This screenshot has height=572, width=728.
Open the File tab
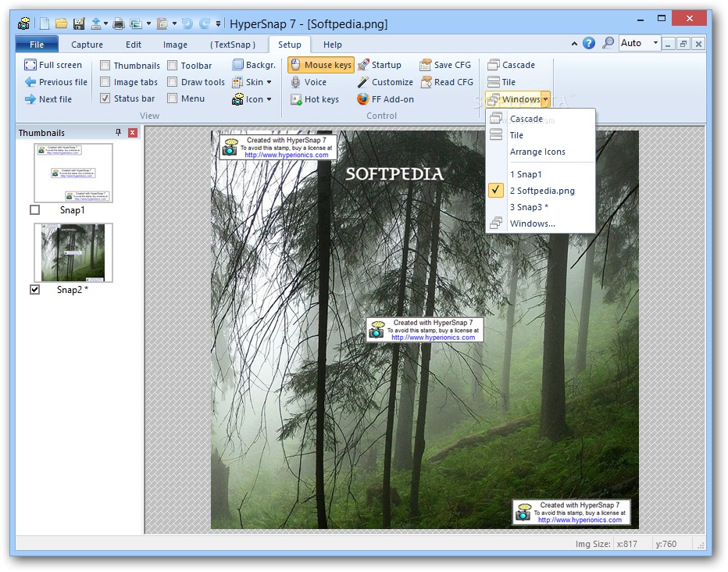(37, 45)
